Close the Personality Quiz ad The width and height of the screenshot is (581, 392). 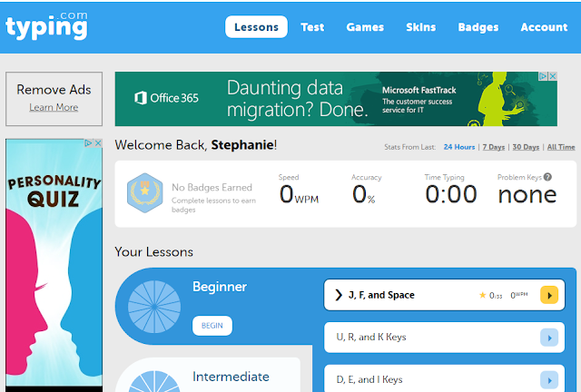click(98, 143)
